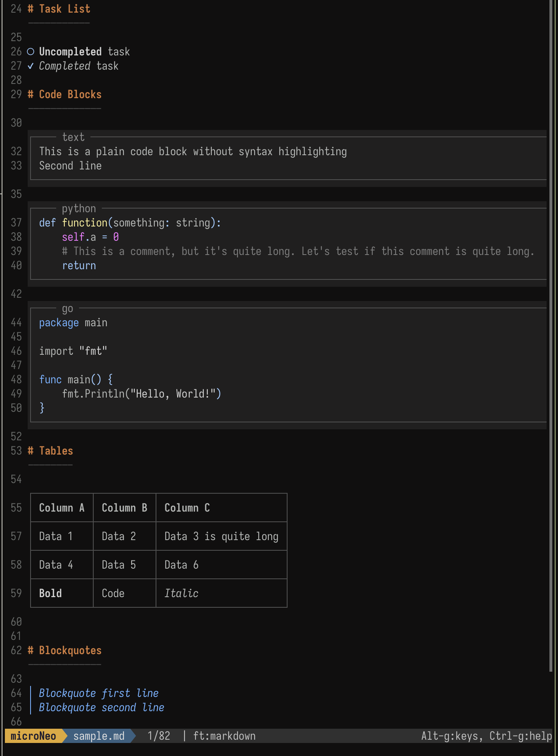Click the 'text' code block language label
This screenshot has height=756, width=558.
73,137
